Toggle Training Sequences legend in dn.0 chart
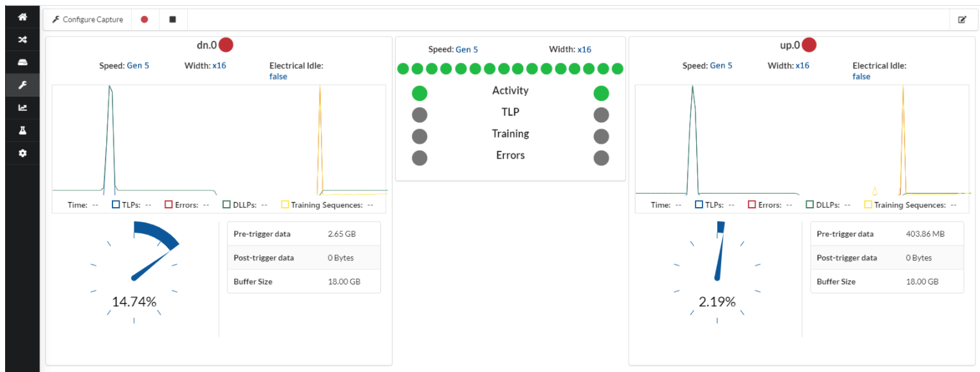The width and height of the screenshot is (980, 372). pos(284,205)
